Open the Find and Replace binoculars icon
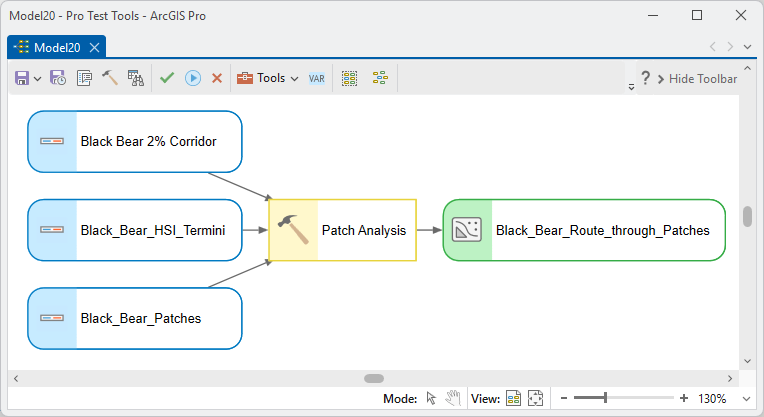This screenshot has height=417, width=764. pos(135,78)
